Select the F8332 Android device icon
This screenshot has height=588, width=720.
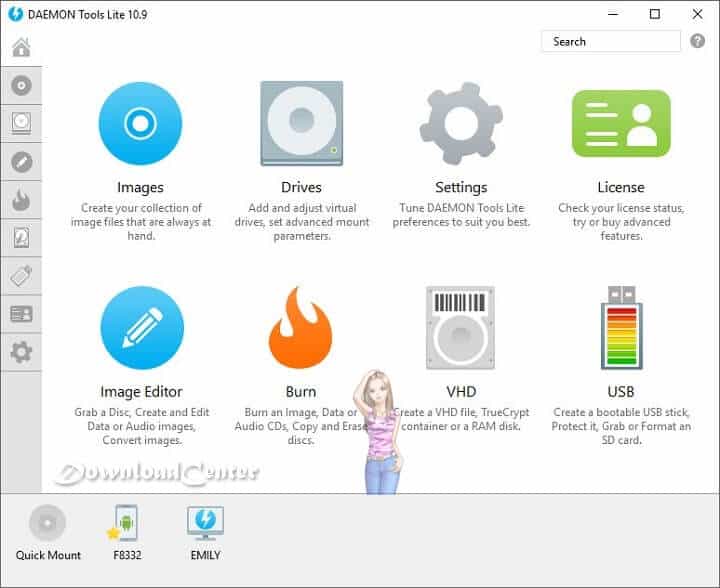125,523
